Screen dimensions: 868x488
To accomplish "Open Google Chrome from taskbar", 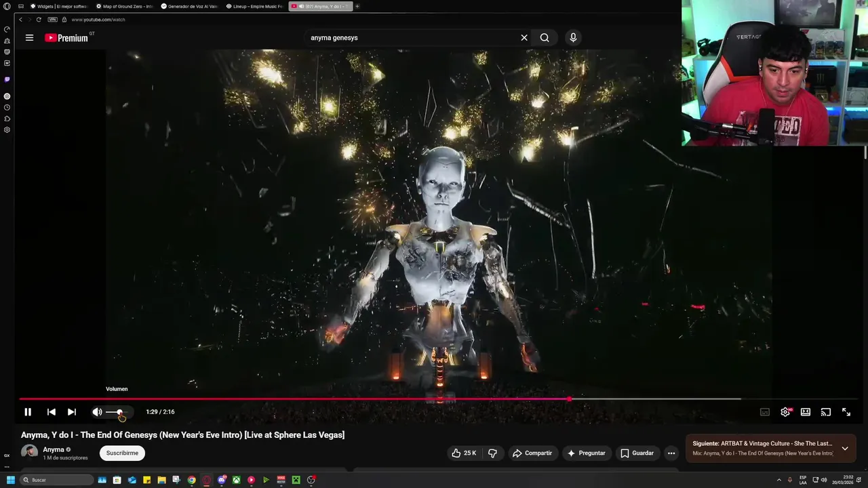I will click(192, 480).
